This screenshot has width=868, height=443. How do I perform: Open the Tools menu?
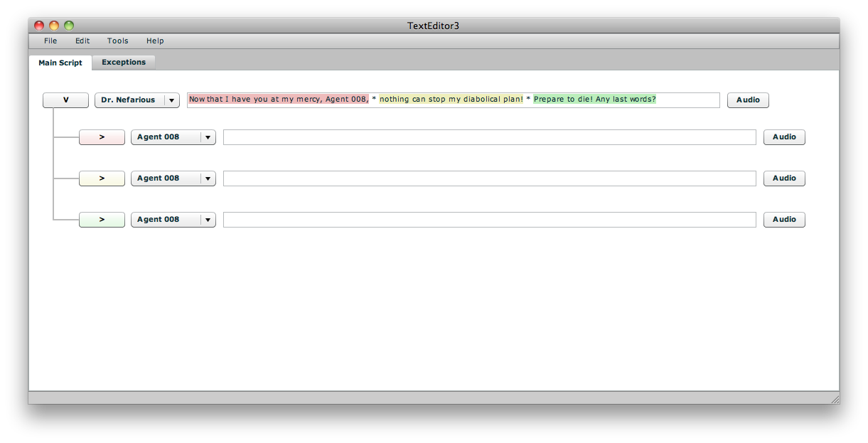118,41
